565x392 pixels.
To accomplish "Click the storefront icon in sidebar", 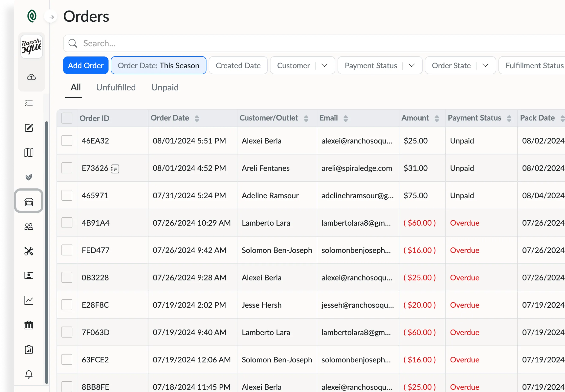I will tap(29, 202).
